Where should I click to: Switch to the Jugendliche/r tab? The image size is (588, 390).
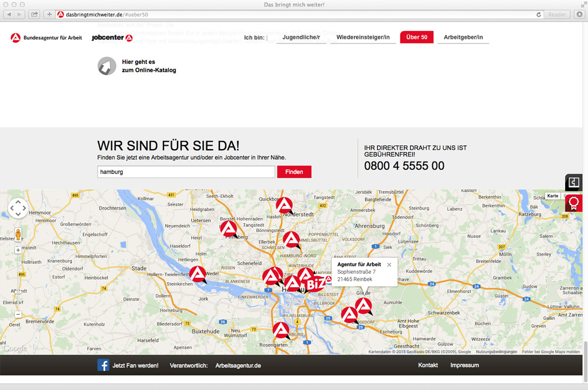[301, 38]
